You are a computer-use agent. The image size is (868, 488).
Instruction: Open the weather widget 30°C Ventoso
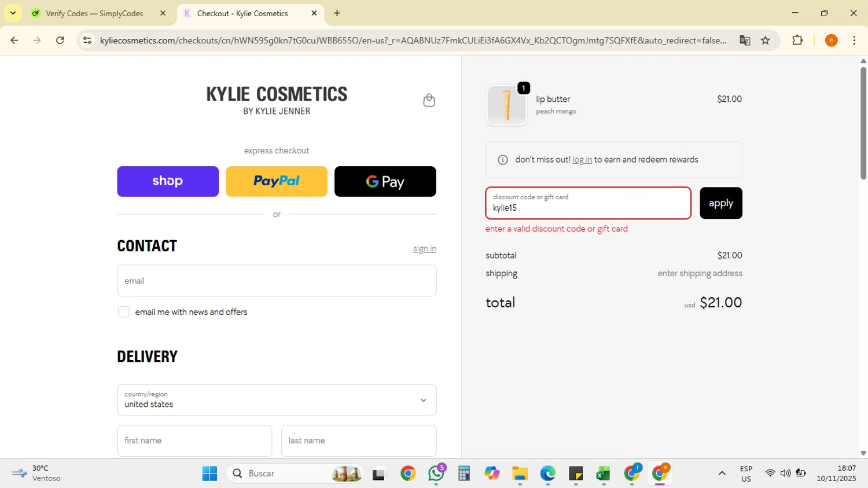tap(36, 474)
